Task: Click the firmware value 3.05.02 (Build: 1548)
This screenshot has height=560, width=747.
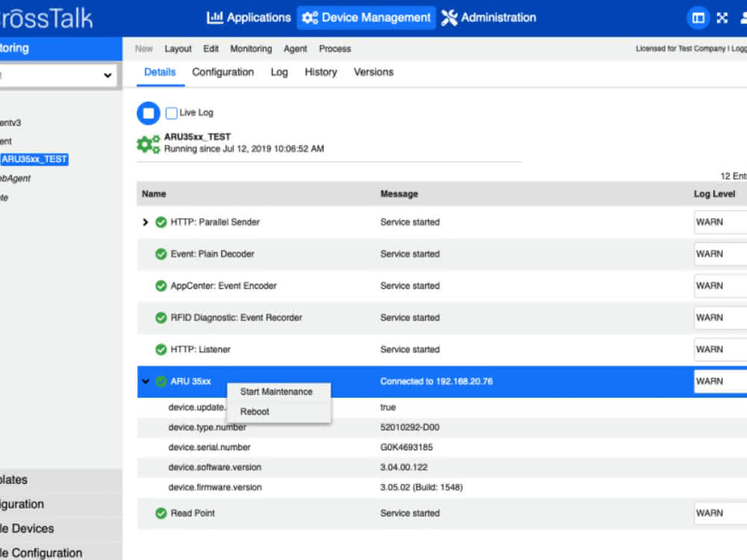Action: tap(421, 488)
